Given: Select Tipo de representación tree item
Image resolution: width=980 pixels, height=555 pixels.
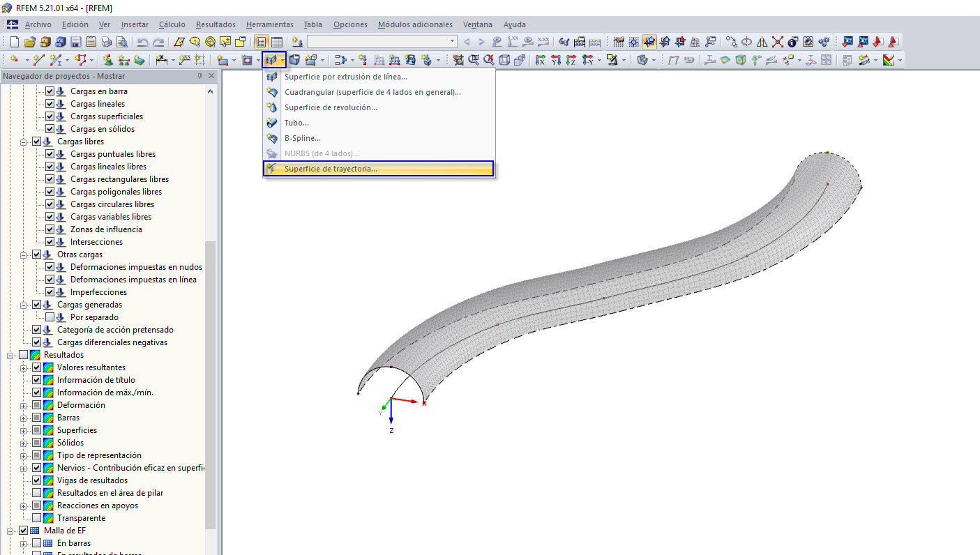Looking at the screenshot, I should coord(99,455).
